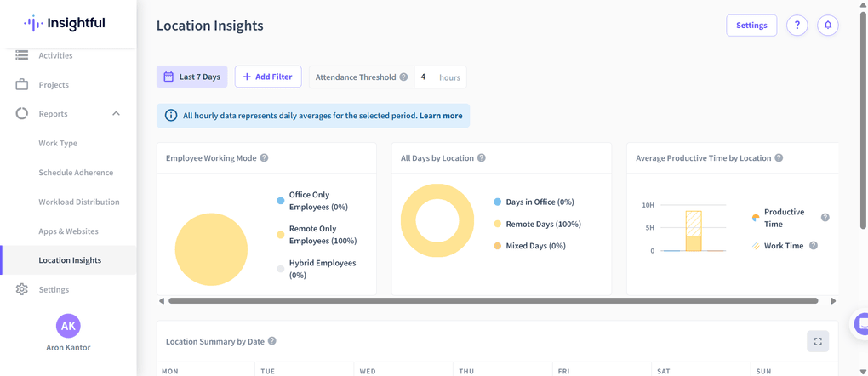Click info icon beside Location Summary by Date

pyautogui.click(x=272, y=341)
